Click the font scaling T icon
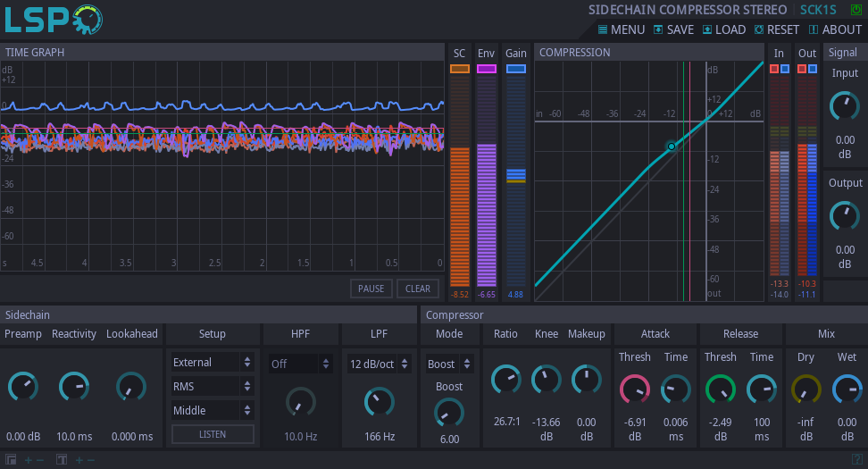Viewport: 868px width, 469px height. point(62,459)
